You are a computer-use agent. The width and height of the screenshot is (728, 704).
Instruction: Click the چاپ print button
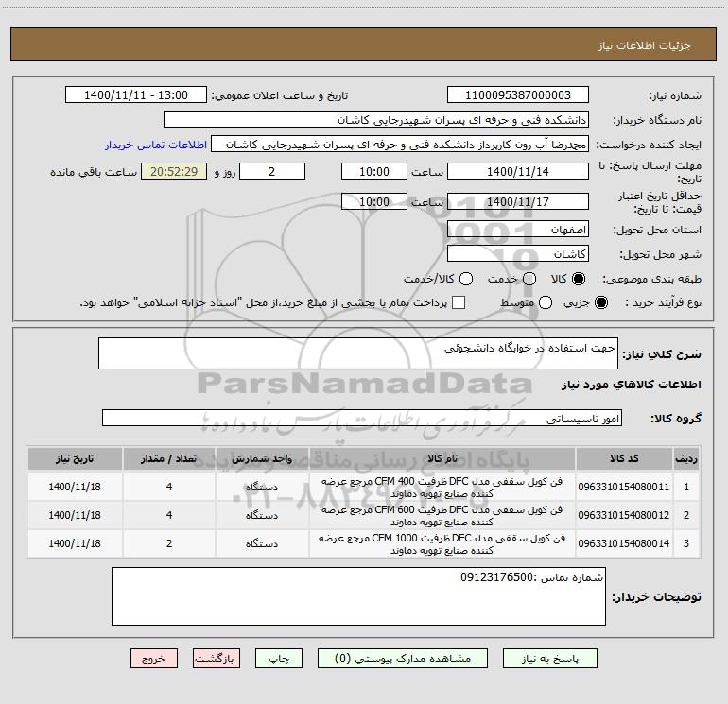coord(279,659)
